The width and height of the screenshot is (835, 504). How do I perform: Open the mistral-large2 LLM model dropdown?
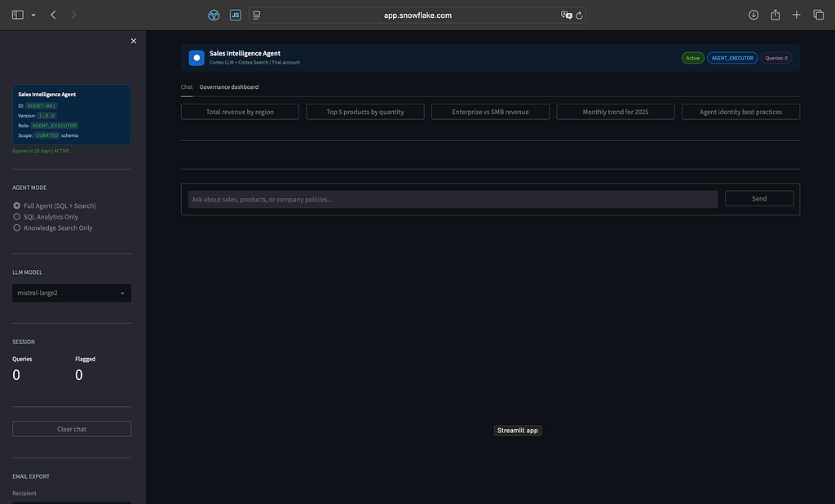72,293
